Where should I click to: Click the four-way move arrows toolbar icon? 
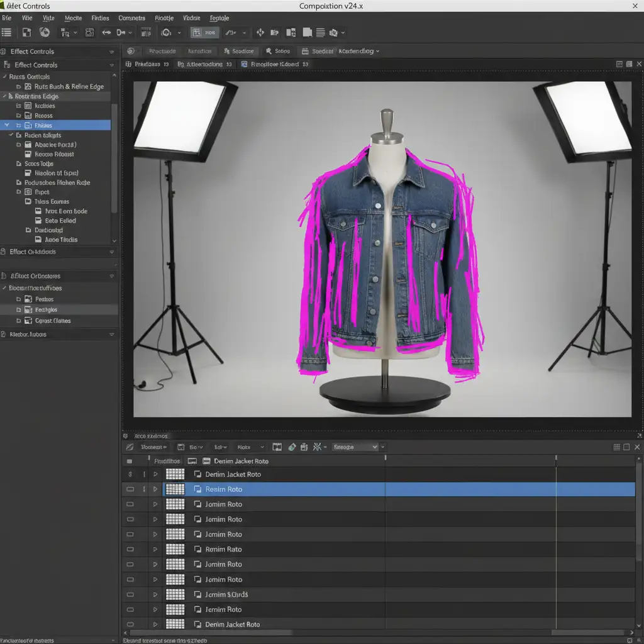click(260, 32)
